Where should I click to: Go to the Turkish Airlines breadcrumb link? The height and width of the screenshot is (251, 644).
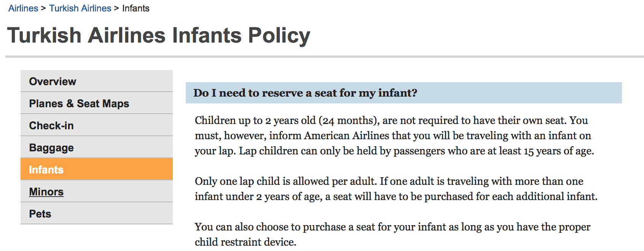point(80,8)
